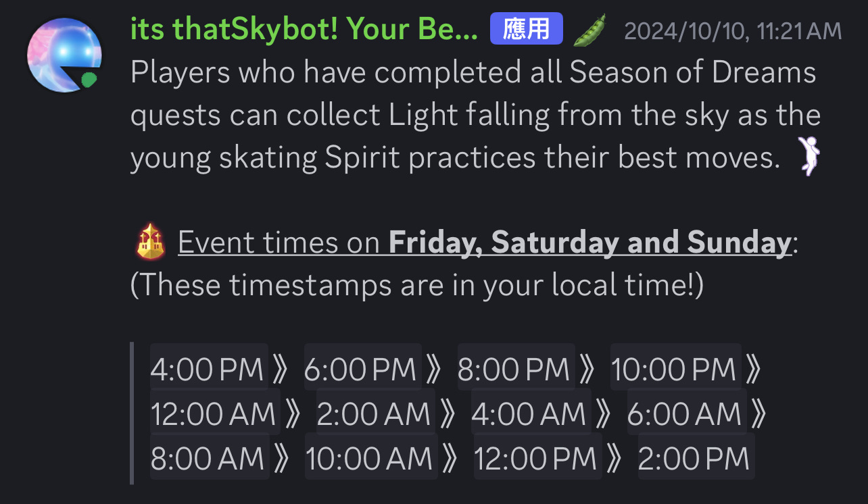Click the green pea pod icon

(589, 30)
